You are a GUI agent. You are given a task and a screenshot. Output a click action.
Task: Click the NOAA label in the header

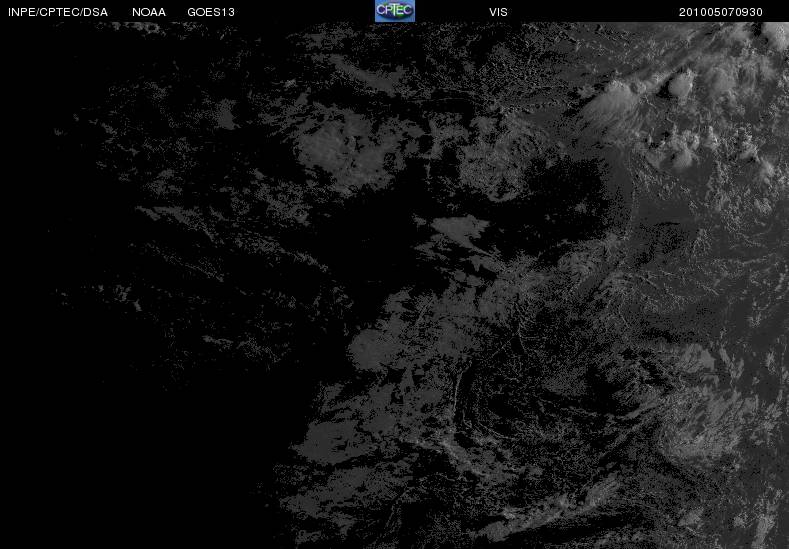tap(149, 12)
